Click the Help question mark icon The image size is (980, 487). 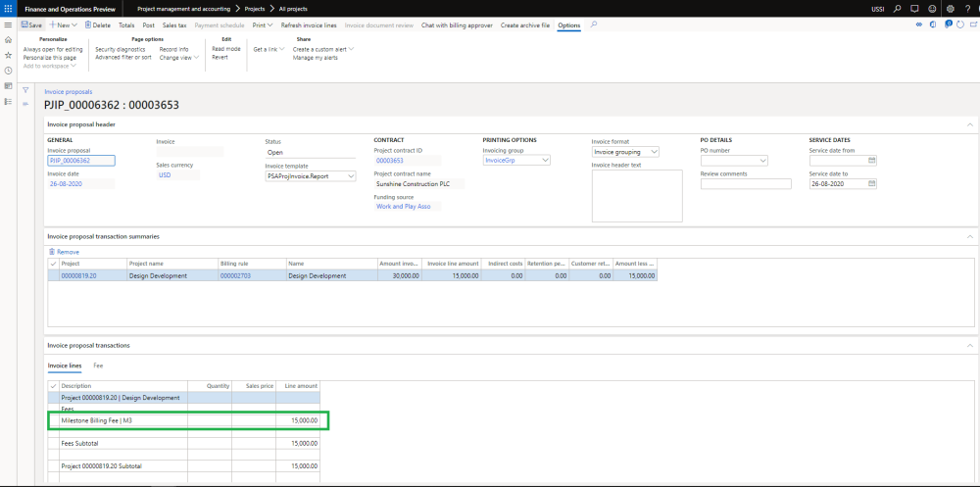coord(967,8)
